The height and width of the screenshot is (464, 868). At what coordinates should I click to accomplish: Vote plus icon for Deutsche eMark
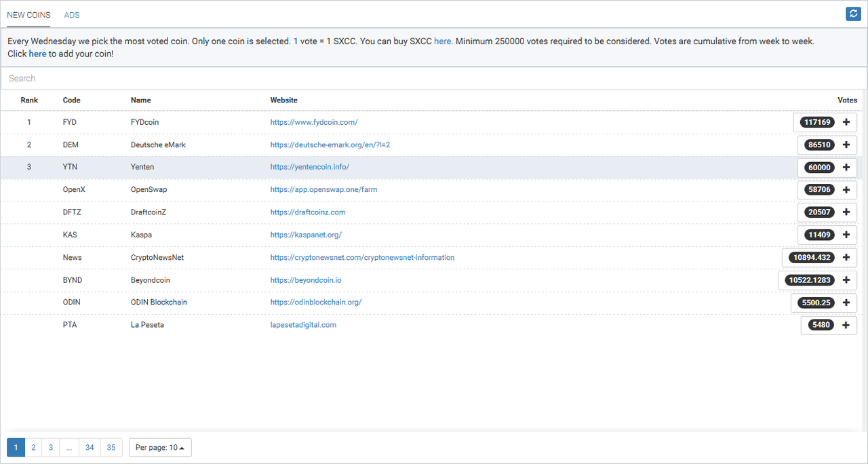(x=846, y=144)
